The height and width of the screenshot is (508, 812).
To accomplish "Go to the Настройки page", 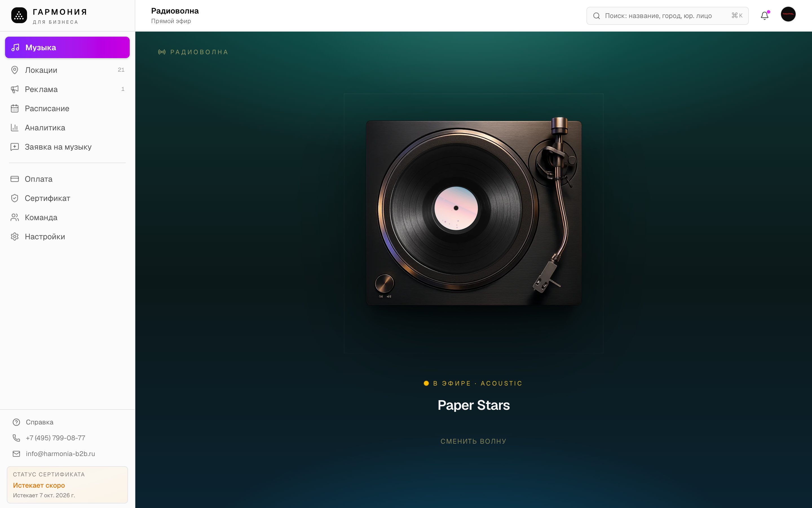I will point(67,236).
